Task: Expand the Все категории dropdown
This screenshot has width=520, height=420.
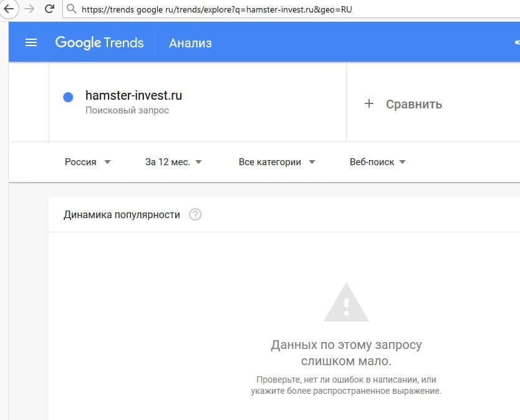Action: click(277, 162)
